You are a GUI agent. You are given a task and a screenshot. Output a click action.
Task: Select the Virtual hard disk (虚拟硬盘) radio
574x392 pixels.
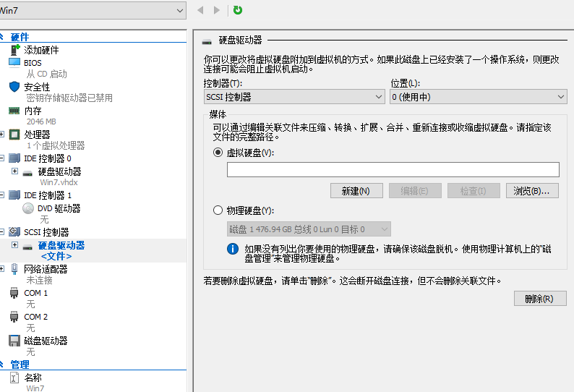pos(218,153)
